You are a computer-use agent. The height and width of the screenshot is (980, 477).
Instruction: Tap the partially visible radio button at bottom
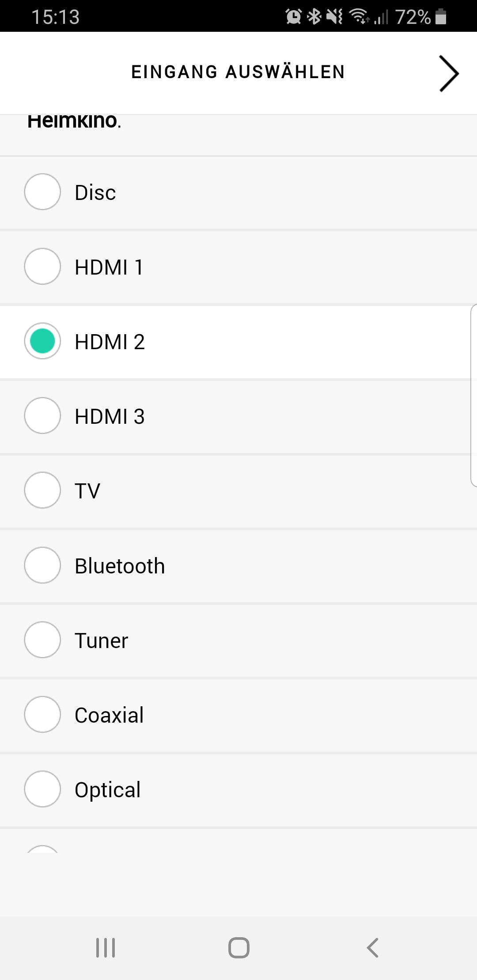[x=42, y=849]
